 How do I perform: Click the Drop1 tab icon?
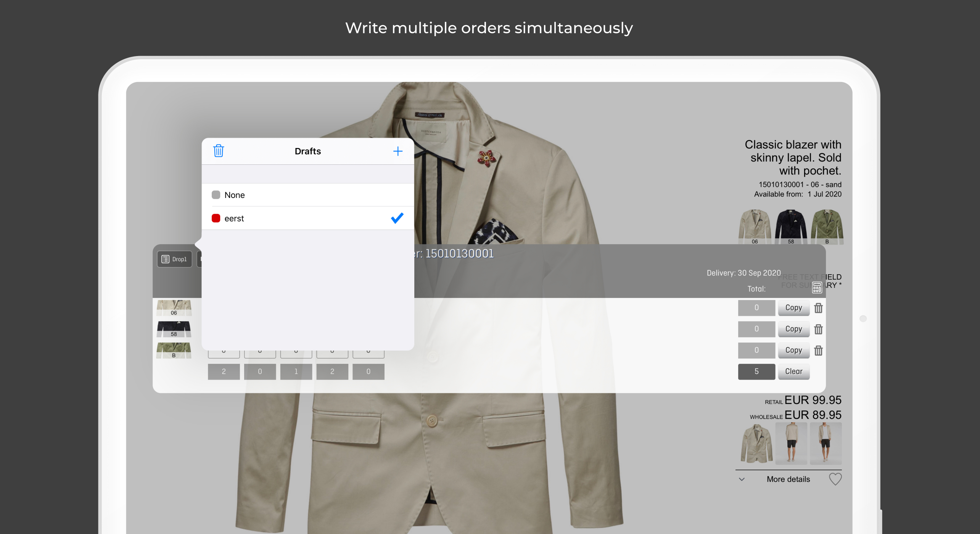point(165,259)
